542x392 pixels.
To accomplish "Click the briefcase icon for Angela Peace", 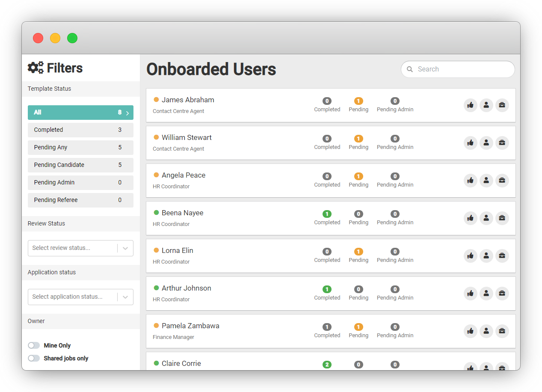I will (502, 180).
